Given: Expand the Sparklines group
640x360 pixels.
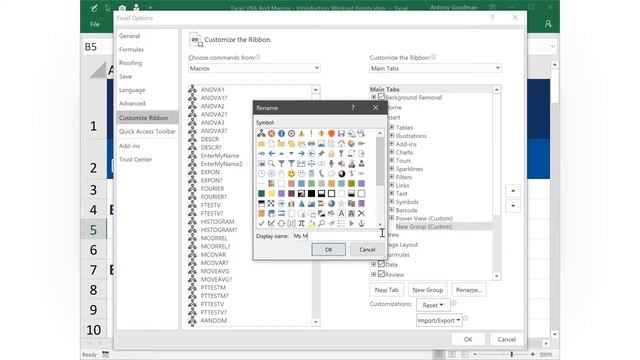Looking at the screenshot, I should coord(391,169).
